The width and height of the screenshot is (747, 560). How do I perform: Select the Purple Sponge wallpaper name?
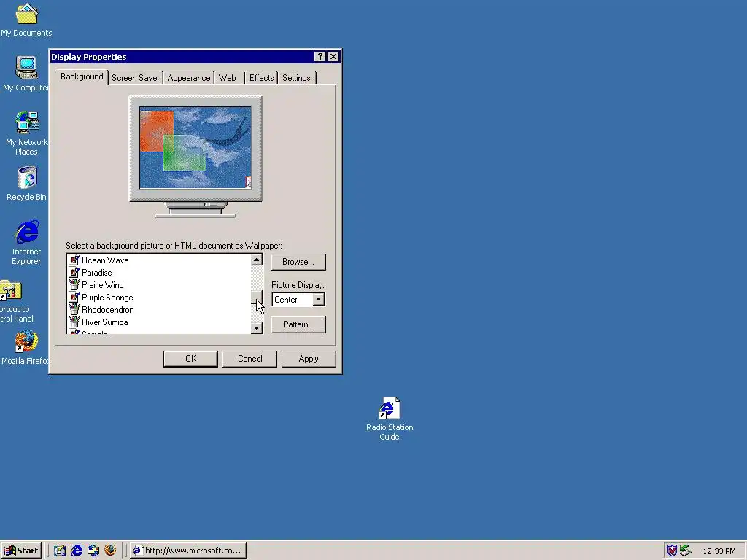[x=107, y=297]
